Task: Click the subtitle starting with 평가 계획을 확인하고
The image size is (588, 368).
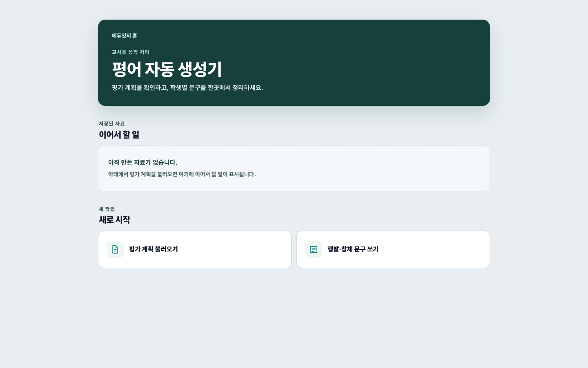Action: click(187, 88)
